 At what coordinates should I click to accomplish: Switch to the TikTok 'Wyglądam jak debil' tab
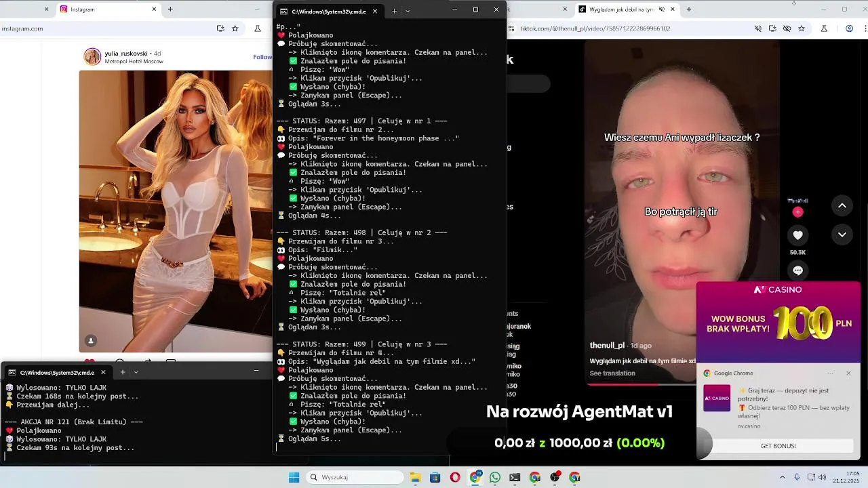coord(627,9)
